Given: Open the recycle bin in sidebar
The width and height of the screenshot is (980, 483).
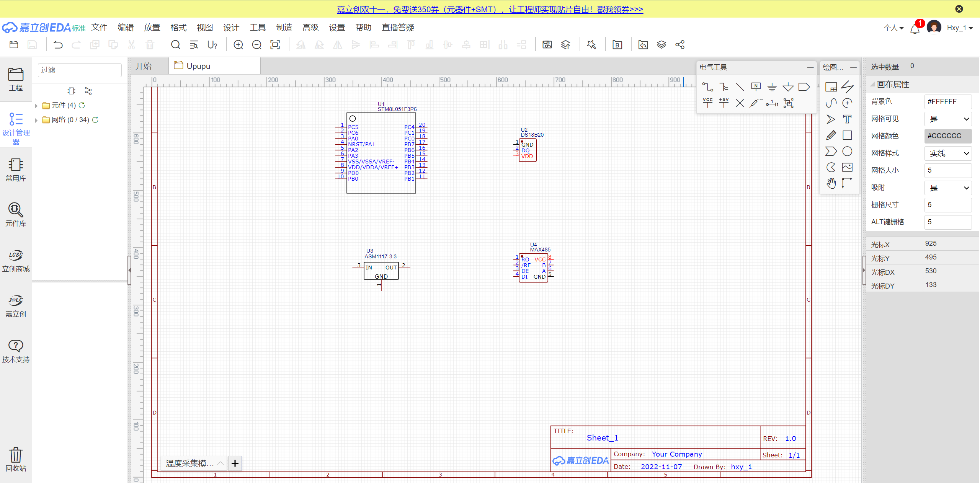Looking at the screenshot, I should [16, 459].
